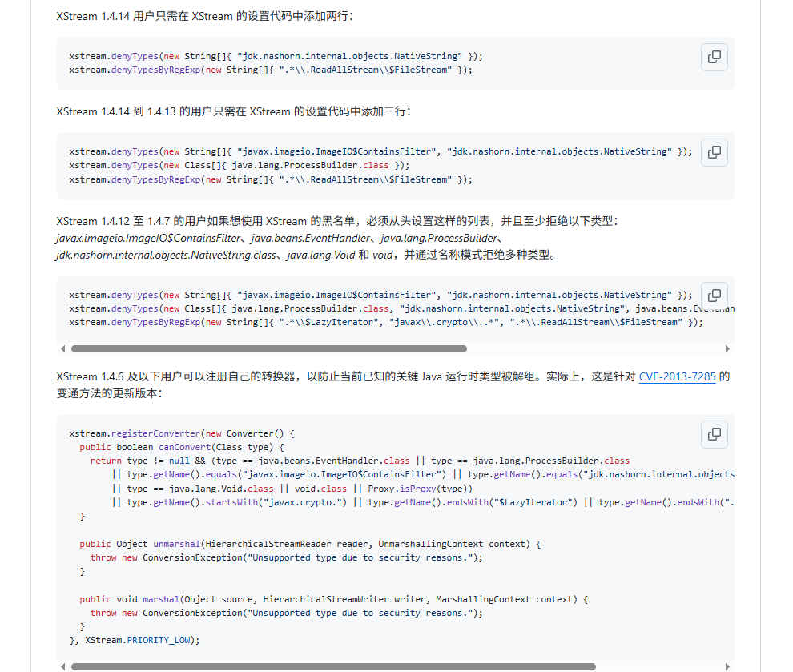Copy the three-line deny code for 1.4.14 to 1.4.13
Image resolution: width=793 pixels, height=672 pixels.
pos(715,152)
